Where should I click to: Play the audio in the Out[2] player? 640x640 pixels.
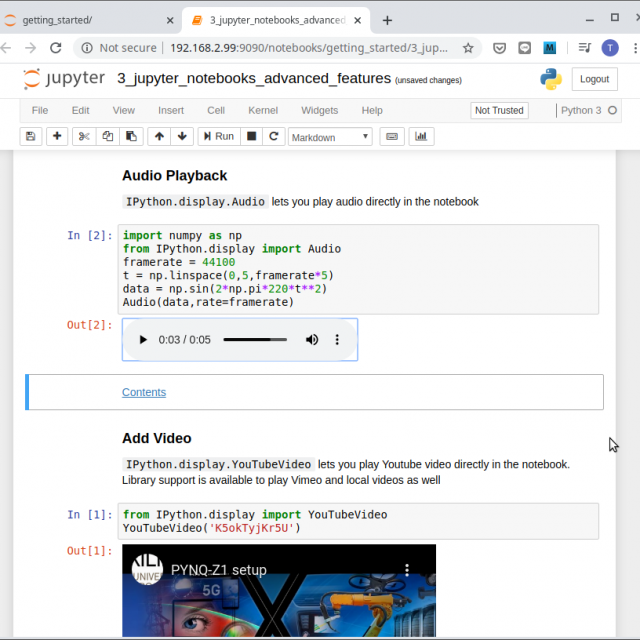[x=143, y=340]
